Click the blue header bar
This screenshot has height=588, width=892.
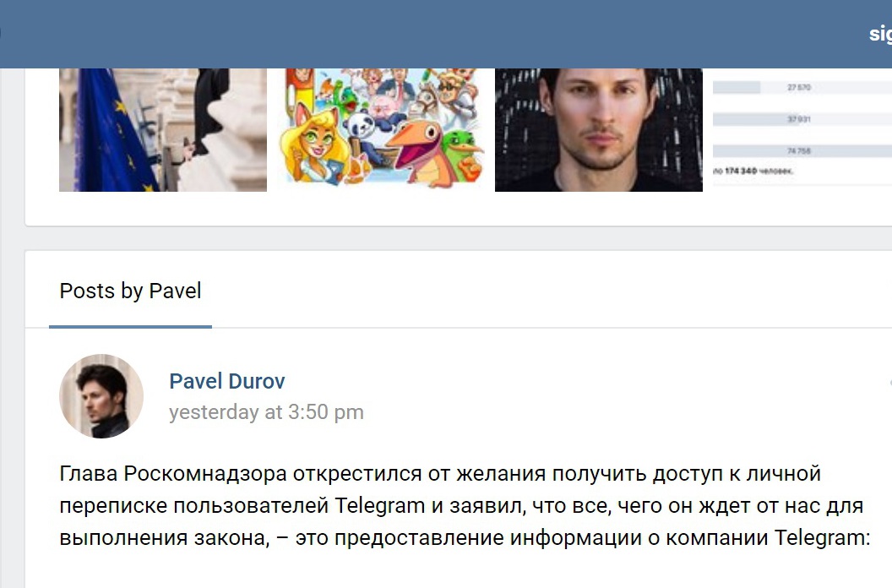[x=446, y=34]
